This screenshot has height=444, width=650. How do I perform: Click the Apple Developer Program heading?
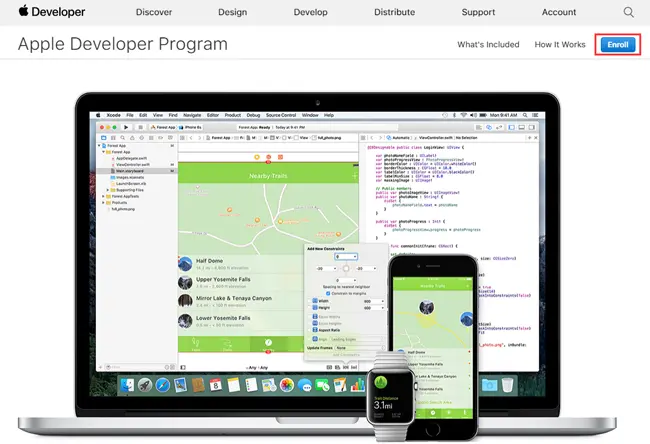tap(123, 44)
